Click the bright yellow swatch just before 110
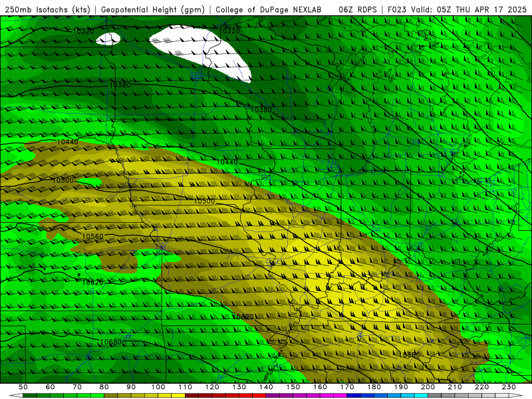The width and height of the screenshot is (532, 399). pos(178,396)
